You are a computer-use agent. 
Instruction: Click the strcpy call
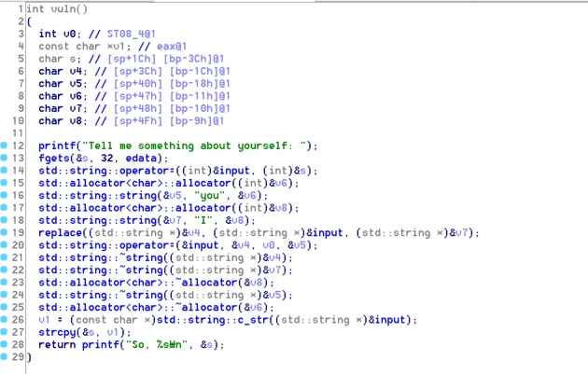(57, 332)
